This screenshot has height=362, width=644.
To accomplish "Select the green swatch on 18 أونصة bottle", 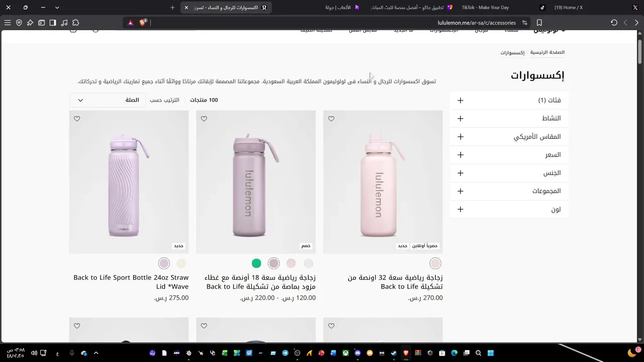I will 256,263.
